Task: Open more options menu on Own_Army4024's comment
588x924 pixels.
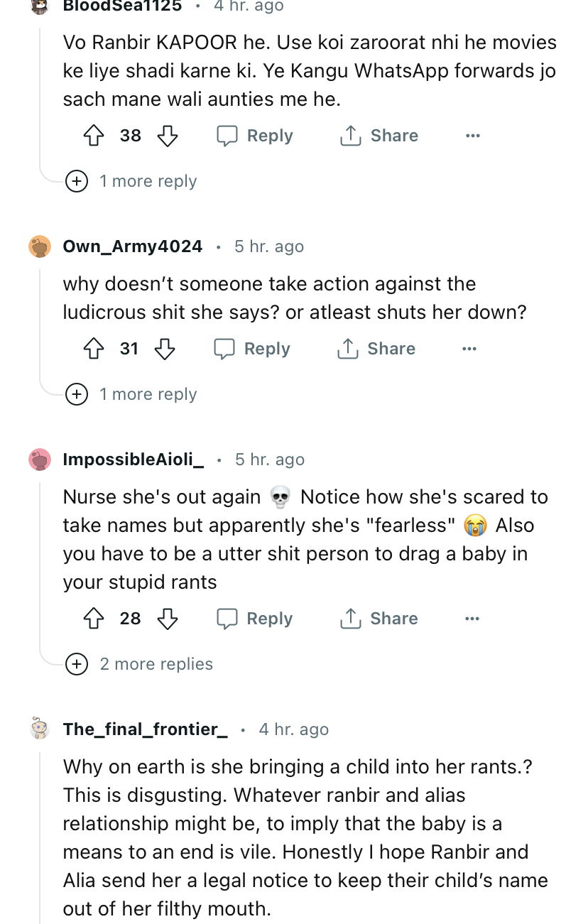Action: pyautogui.click(x=469, y=349)
